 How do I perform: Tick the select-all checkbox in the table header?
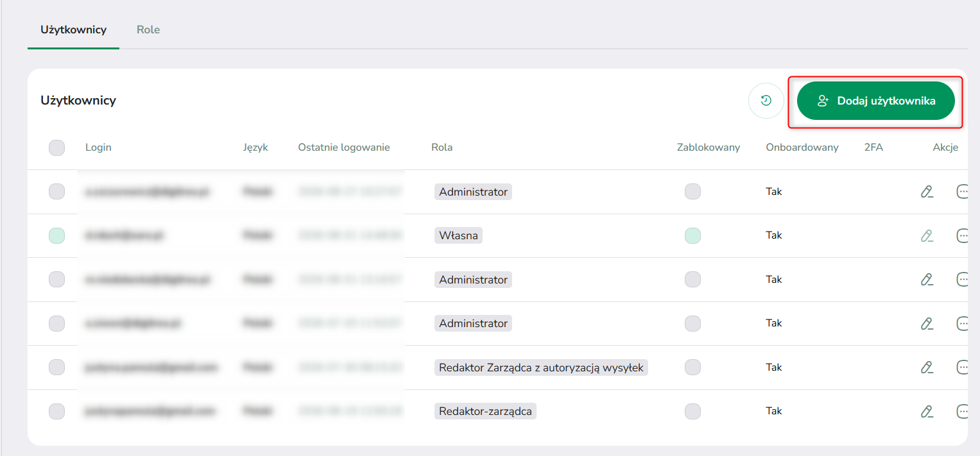[57, 148]
